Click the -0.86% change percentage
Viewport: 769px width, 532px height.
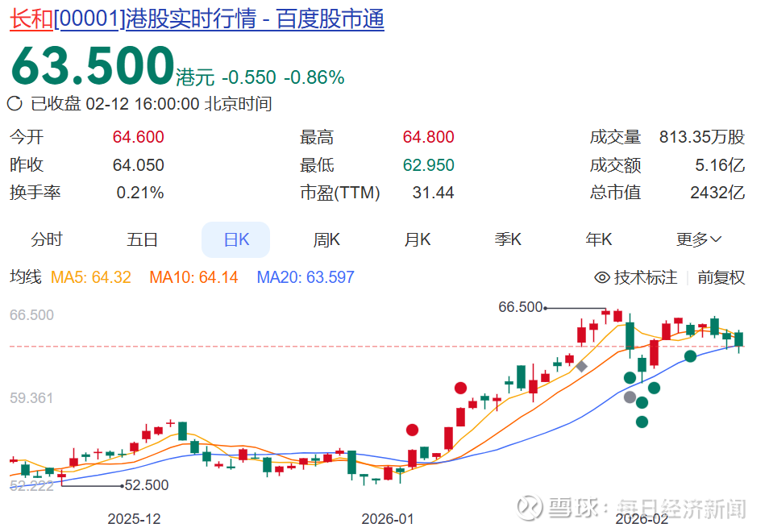coord(314,77)
